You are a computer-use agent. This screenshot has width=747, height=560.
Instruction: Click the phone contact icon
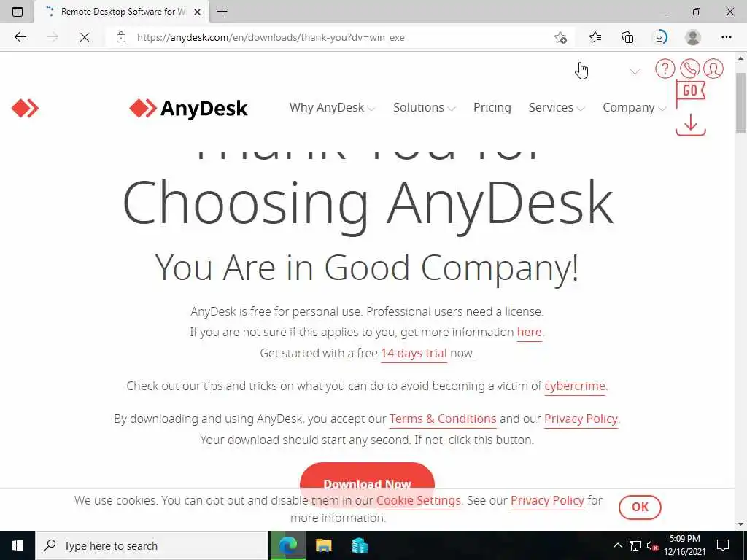[689, 69]
